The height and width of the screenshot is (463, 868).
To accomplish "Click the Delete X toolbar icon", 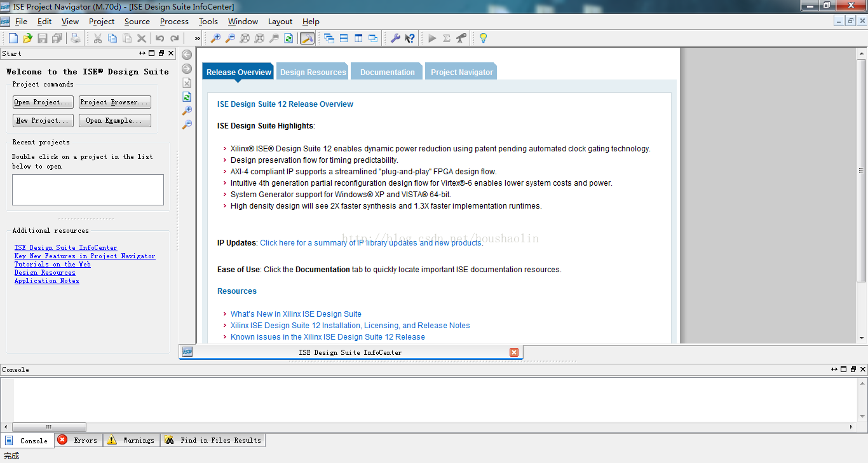I will [x=142, y=38].
